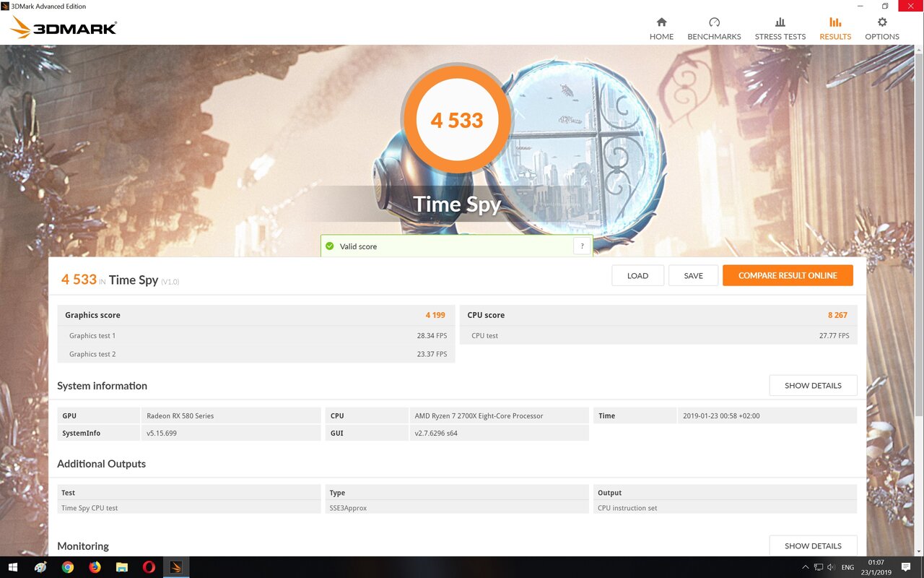The width and height of the screenshot is (924, 578).
Task: Click COMPARE RESULT ONLINE
Action: click(788, 275)
